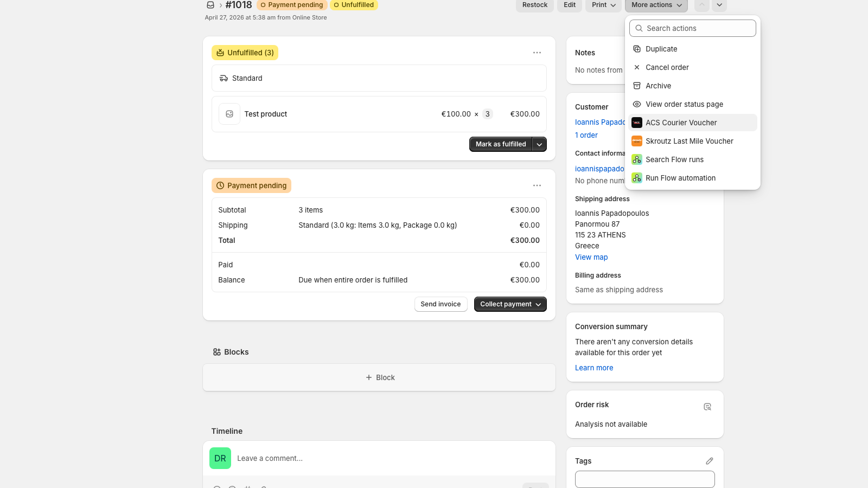Click the Send invoice button

click(x=441, y=304)
